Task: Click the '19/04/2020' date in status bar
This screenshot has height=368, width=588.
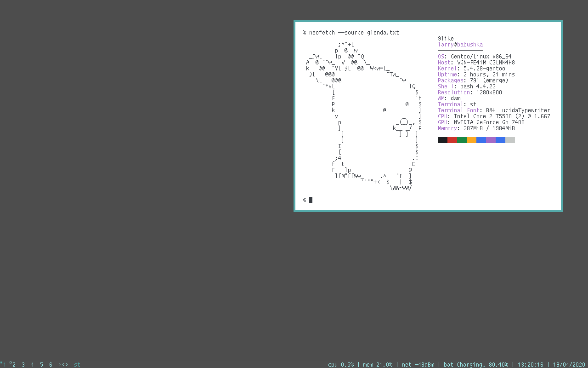Action: 569,365
